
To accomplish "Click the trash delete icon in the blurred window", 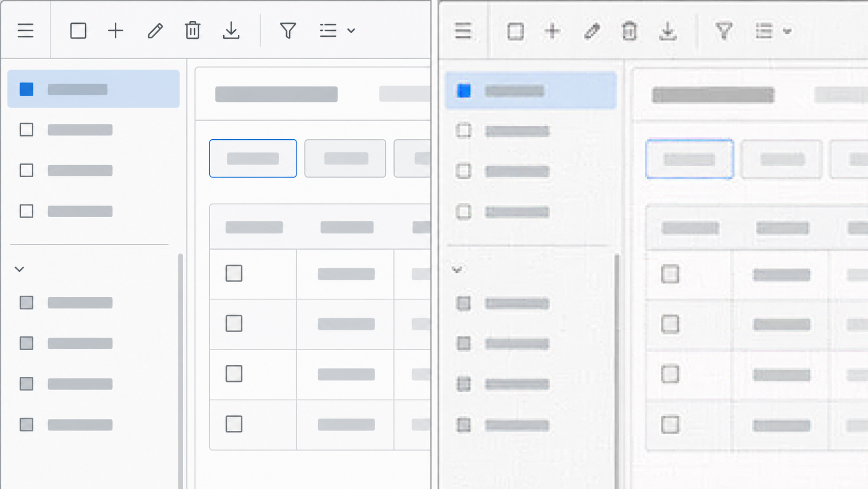I will pos(629,31).
